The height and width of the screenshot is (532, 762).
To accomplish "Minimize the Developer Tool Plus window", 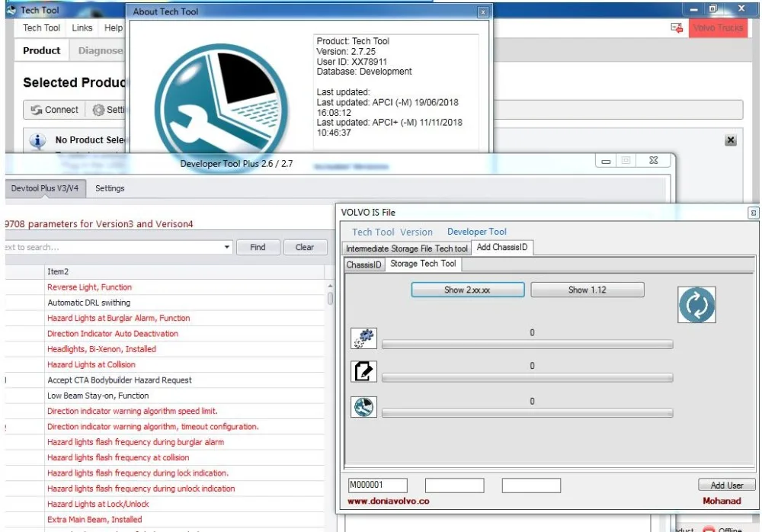I will click(x=606, y=161).
